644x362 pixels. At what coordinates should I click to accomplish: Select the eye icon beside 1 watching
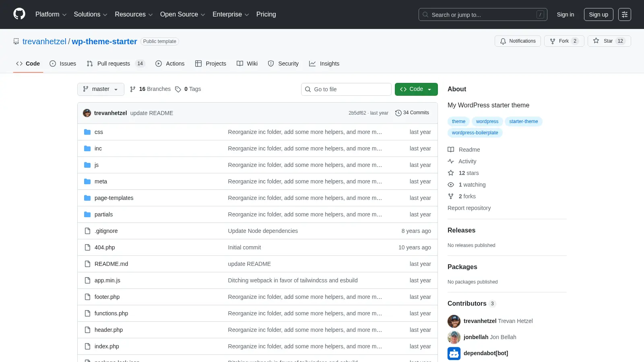coord(451,185)
